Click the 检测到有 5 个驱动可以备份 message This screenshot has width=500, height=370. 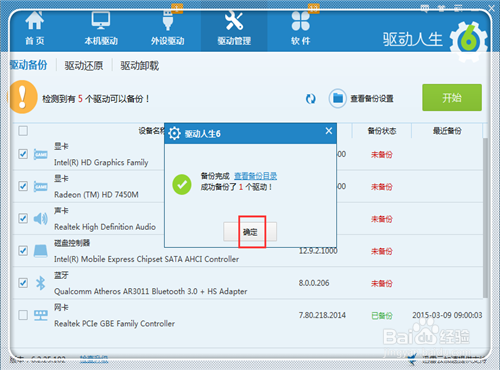96,99
